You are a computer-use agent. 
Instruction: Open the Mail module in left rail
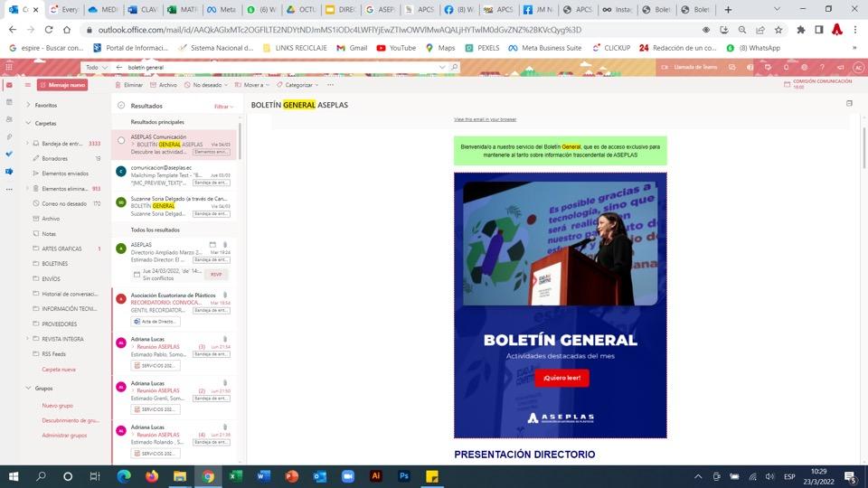9,85
